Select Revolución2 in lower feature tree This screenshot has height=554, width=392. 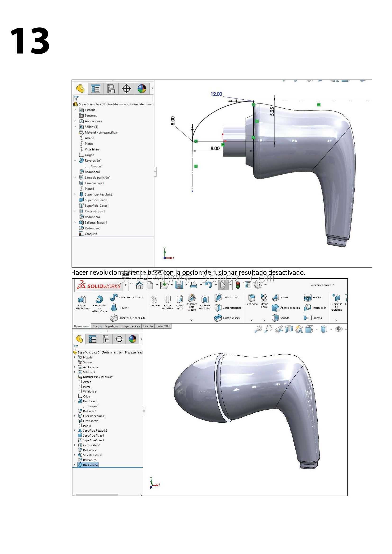(x=88, y=465)
